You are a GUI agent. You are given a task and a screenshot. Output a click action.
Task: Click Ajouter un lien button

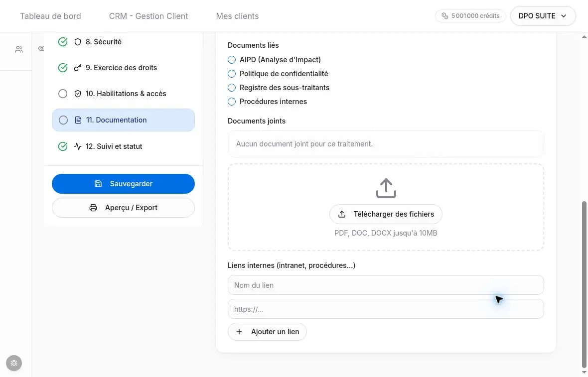point(267,332)
